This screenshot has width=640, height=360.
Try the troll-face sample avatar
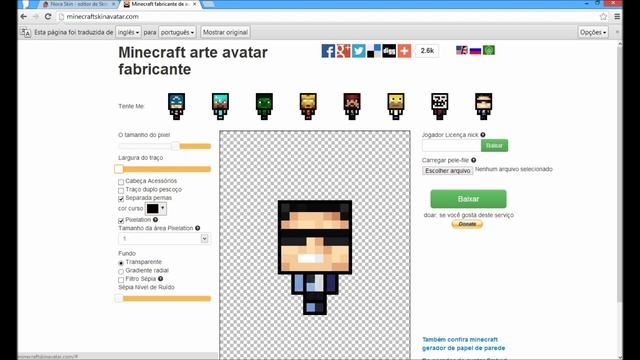(440, 106)
